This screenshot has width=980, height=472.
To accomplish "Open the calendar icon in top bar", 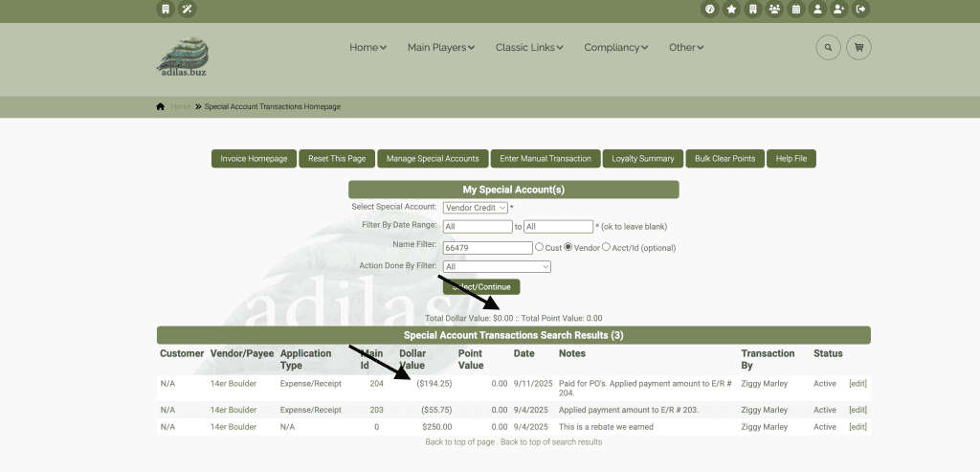I will pyautogui.click(x=795, y=10).
